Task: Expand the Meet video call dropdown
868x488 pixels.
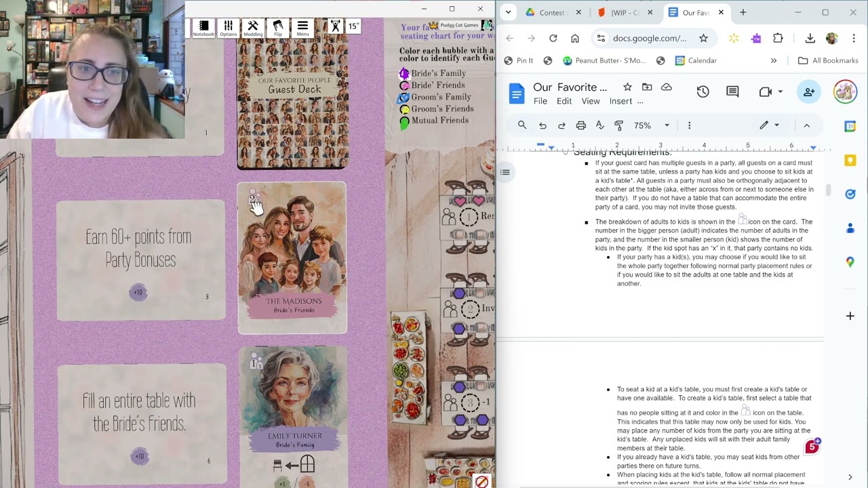Action: point(781,91)
